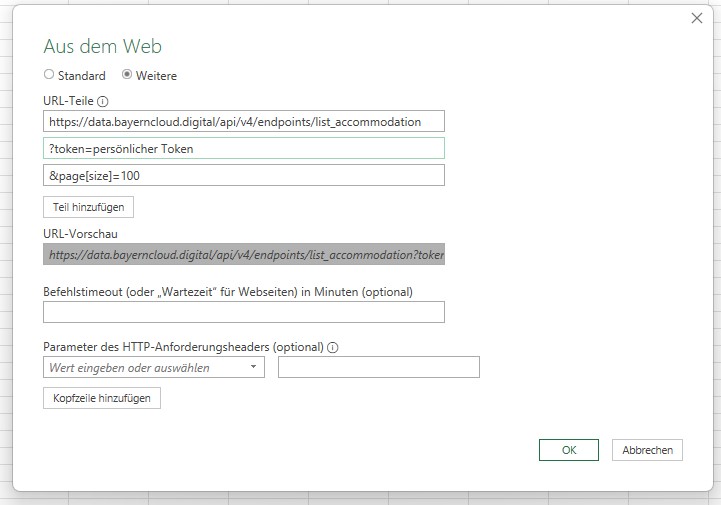Click the empty header value field

(x=378, y=368)
